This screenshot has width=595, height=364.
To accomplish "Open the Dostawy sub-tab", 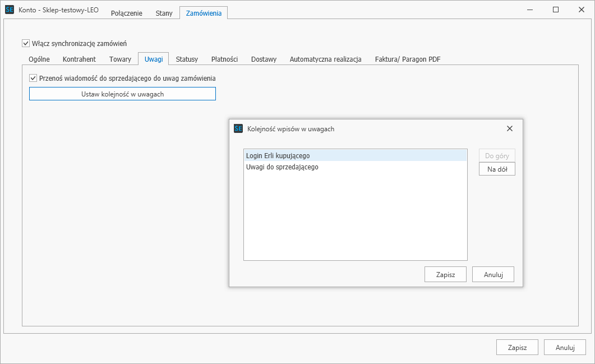I will (264, 59).
